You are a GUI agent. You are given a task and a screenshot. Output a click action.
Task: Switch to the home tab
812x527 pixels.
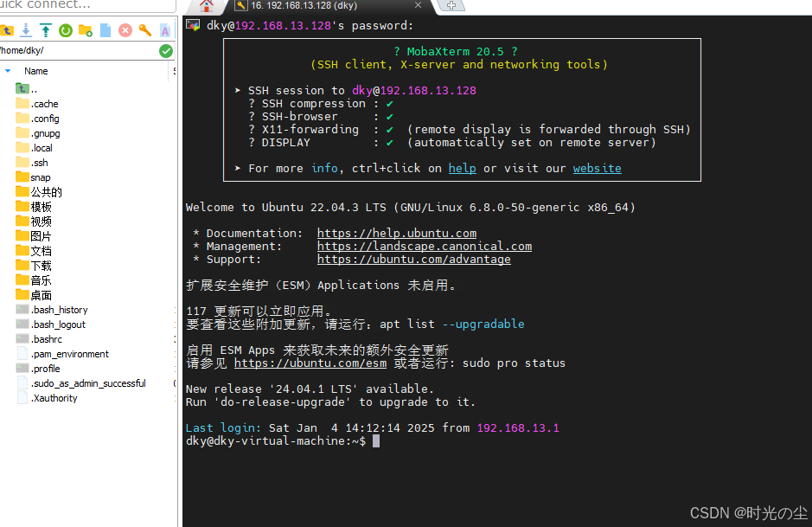[208, 7]
